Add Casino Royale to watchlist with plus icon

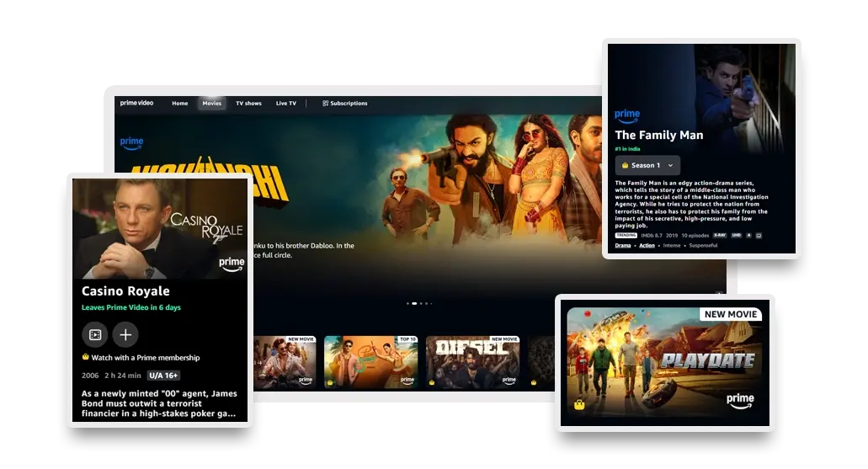pos(125,334)
